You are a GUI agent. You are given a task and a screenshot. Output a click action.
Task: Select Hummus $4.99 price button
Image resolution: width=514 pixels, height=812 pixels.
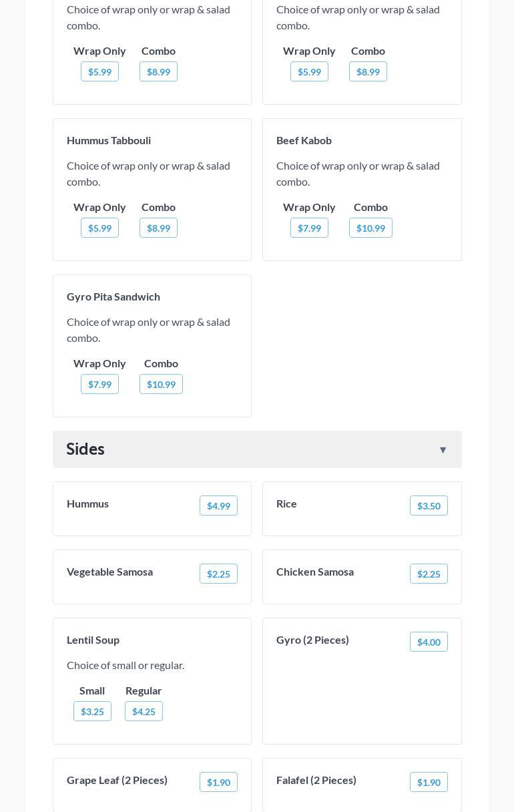tap(218, 505)
